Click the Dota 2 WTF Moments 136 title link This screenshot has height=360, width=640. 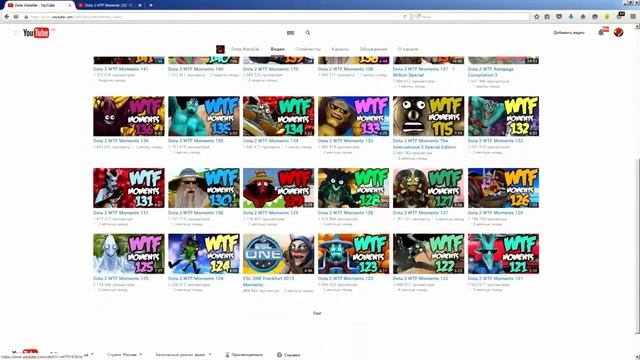(x=121, y=141)
